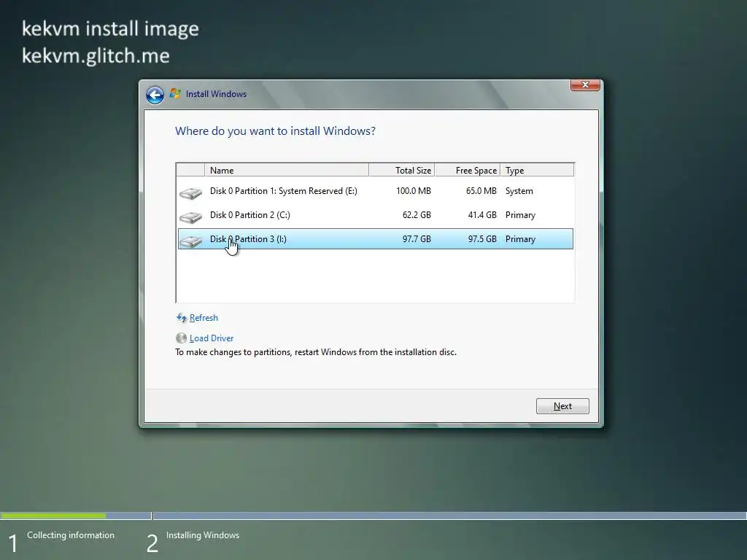747x560 pixels.
Task: Click the 41.4 GB free space cell
Action: point(482,215)
